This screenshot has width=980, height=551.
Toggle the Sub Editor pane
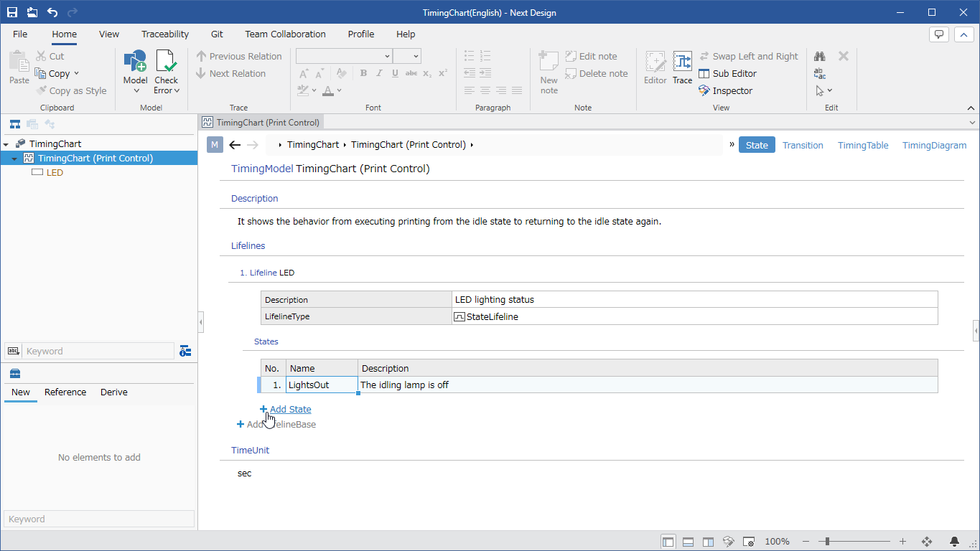click(727, 73)
